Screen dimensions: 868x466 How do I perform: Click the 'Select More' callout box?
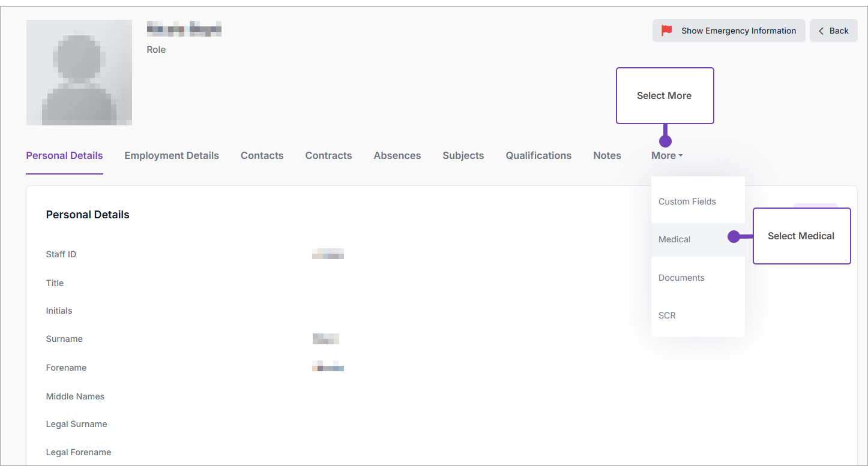[x=665, y=96]
